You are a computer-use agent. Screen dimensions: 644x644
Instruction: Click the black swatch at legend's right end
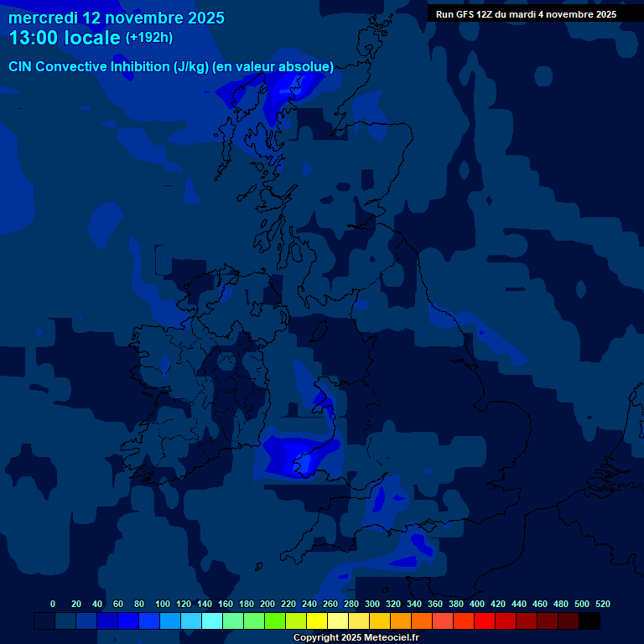tap(589, 621)
